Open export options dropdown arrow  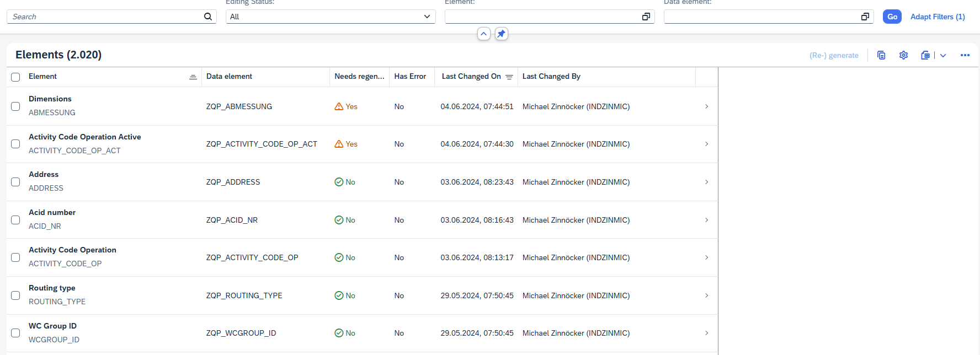[943, 55]
